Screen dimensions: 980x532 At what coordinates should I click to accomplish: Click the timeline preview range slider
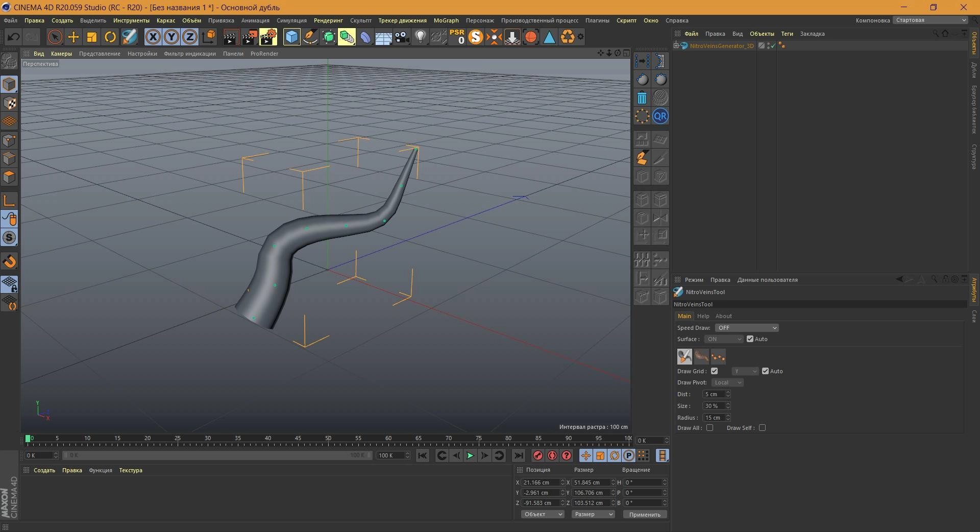(x=217, y=455)
